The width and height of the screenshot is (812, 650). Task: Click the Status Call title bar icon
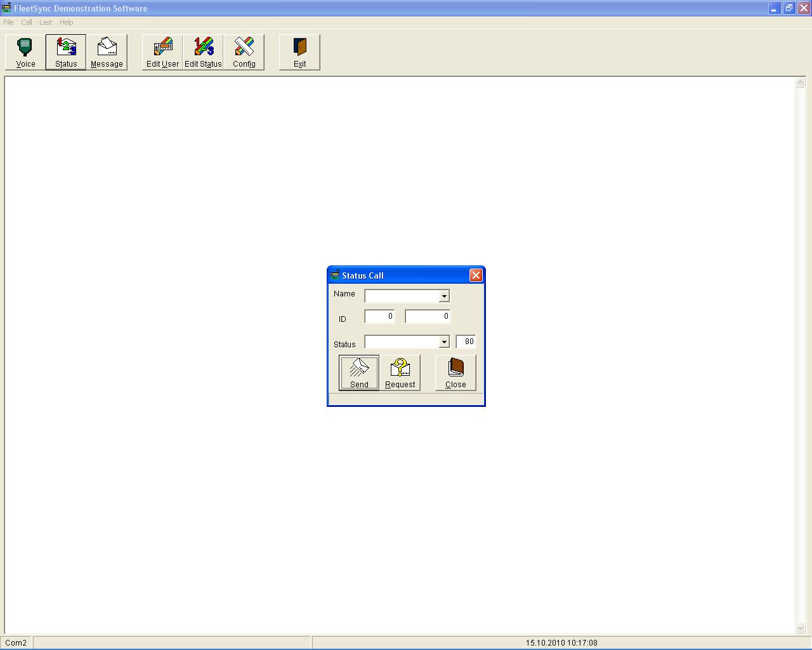pyautogui.click(x=335, y=275)
